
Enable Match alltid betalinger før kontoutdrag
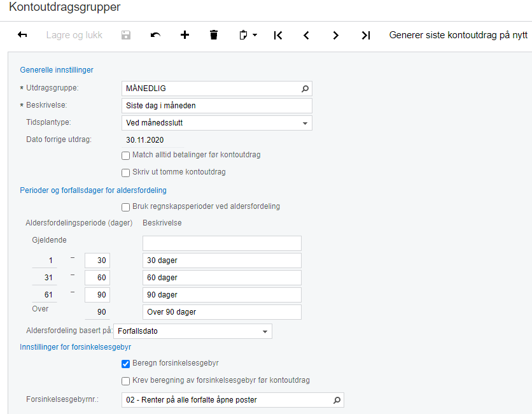(x=125, y=155)
